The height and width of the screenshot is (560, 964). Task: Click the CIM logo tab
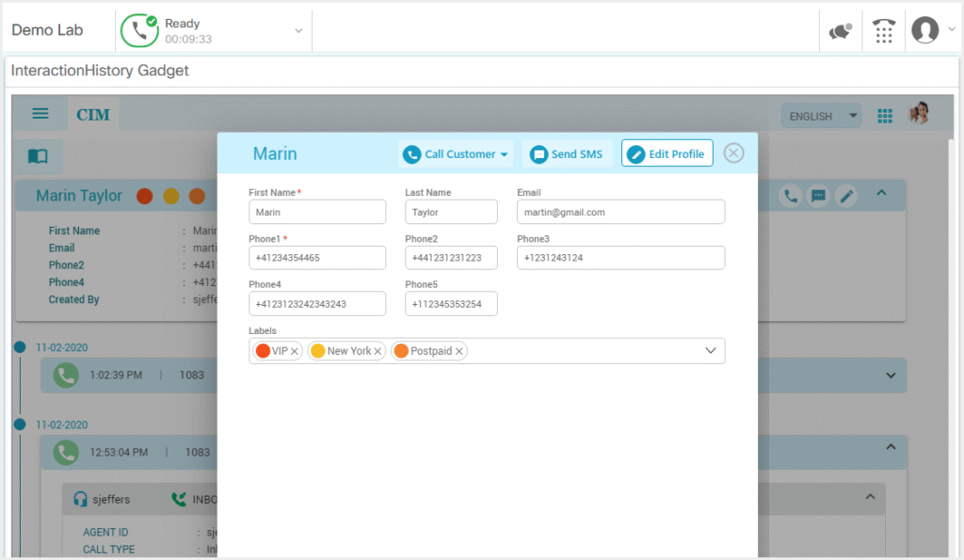[93, 114]
